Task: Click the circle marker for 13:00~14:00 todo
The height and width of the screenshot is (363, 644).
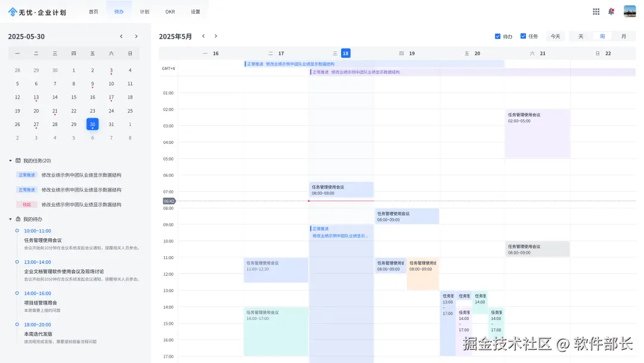Action: pos(17,262)
